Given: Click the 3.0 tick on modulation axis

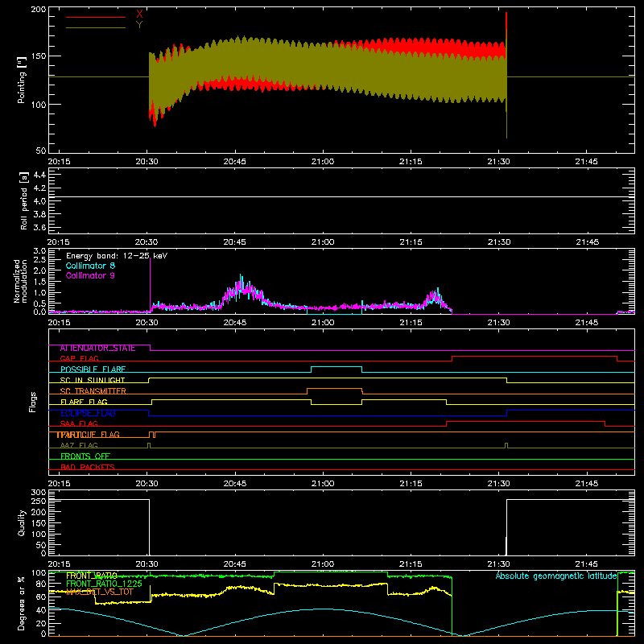Looking at the screenshot, I should click(39, 251).
